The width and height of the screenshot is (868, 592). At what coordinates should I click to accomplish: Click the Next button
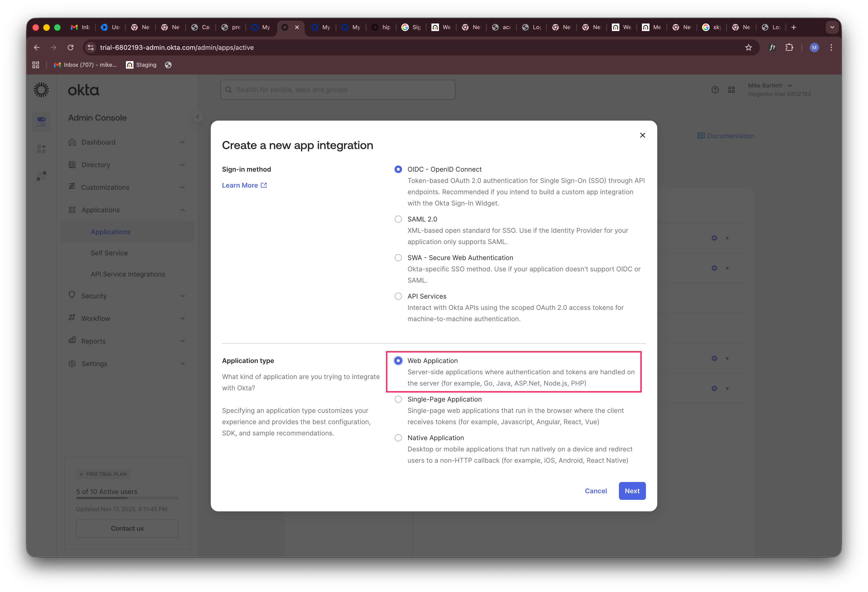[x=632, y=491]
